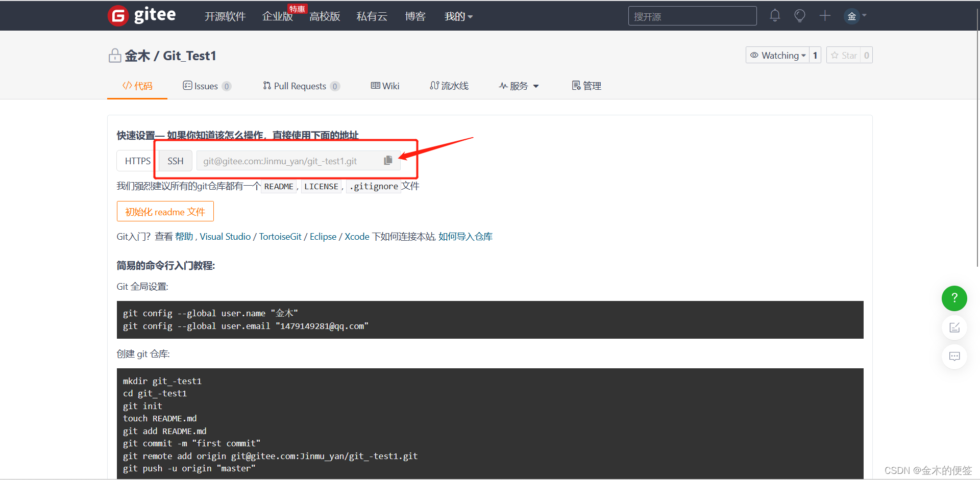Screen dimensions: 980x480
Task: Copy the SSH repository address
Action: point(388,160)
